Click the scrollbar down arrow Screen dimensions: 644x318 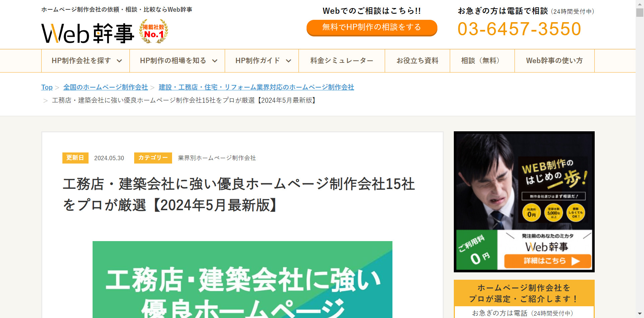coord(640,314)
